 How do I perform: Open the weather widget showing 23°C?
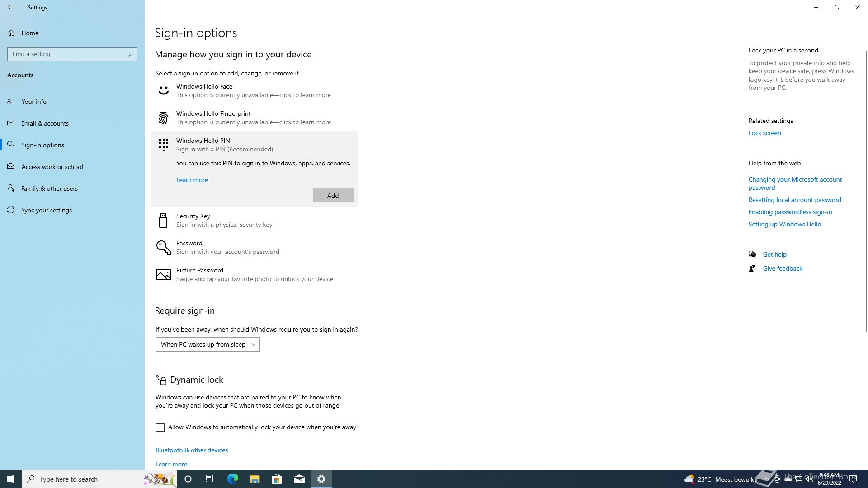coord(720,479)
